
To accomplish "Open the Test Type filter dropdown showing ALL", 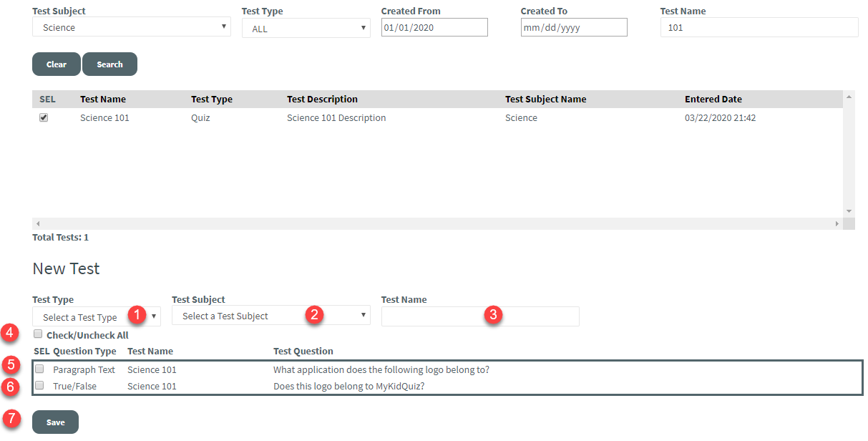I will (306, 28).
